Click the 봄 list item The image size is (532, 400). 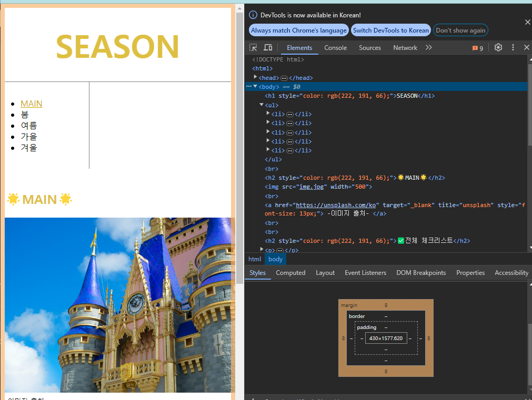(25, 115)
